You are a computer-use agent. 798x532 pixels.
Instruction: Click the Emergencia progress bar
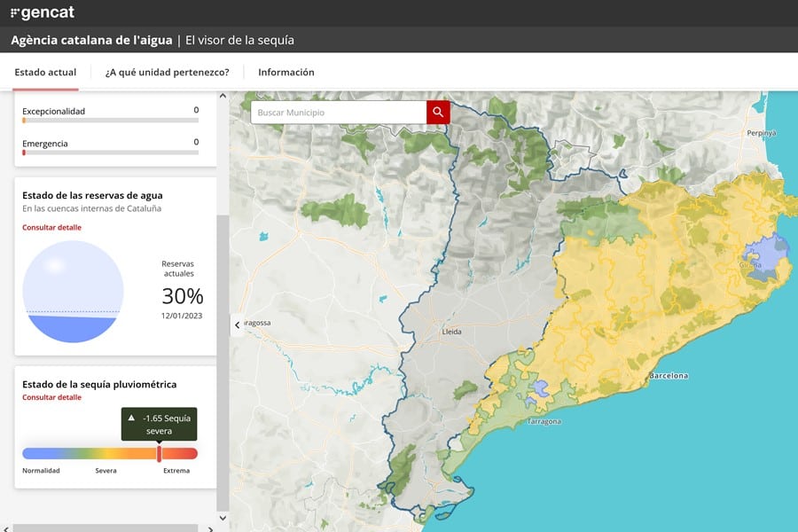click(110, 153)
